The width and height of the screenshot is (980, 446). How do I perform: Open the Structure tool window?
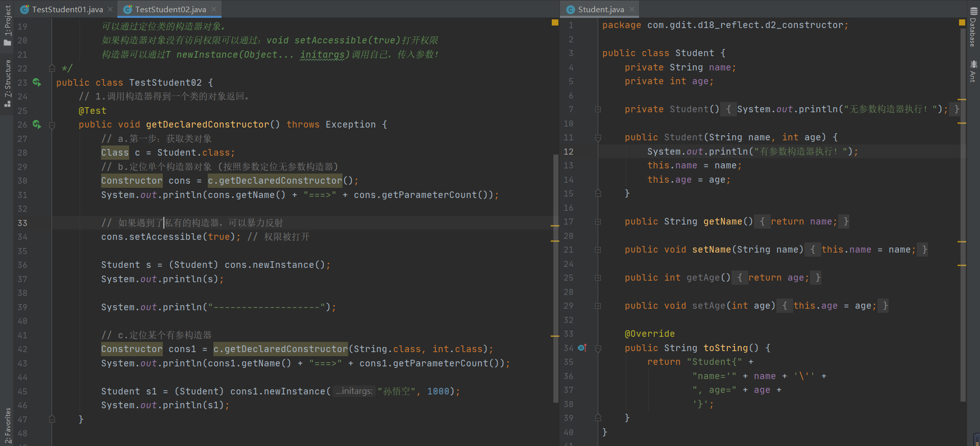(x=7, y=83)
